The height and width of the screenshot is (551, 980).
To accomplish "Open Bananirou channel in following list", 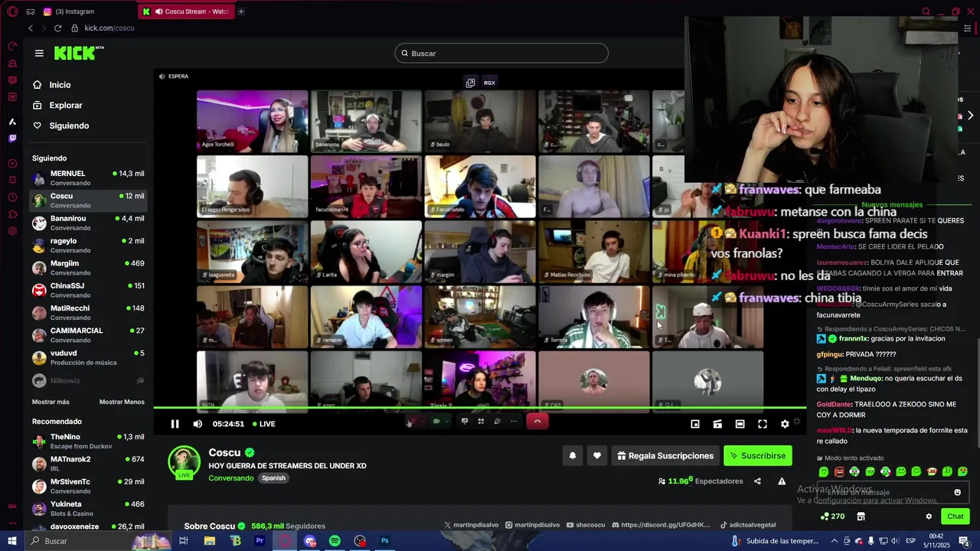I will (x=88, y=223).
